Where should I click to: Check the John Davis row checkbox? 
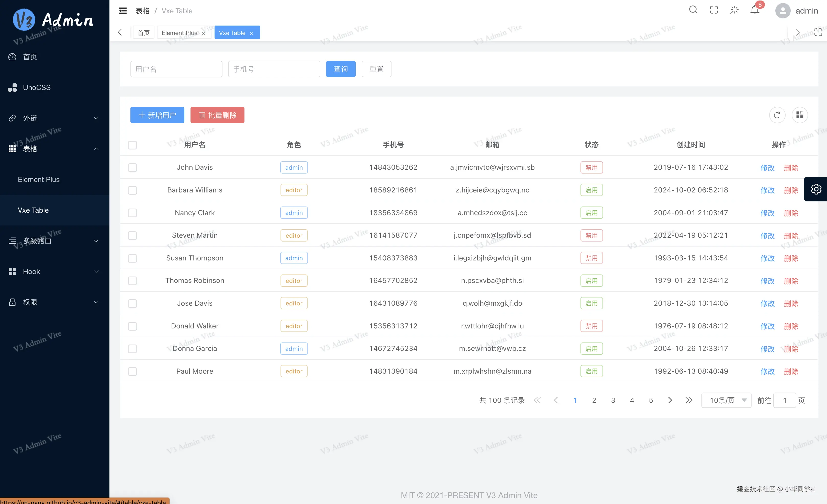(x=132, y=167)
